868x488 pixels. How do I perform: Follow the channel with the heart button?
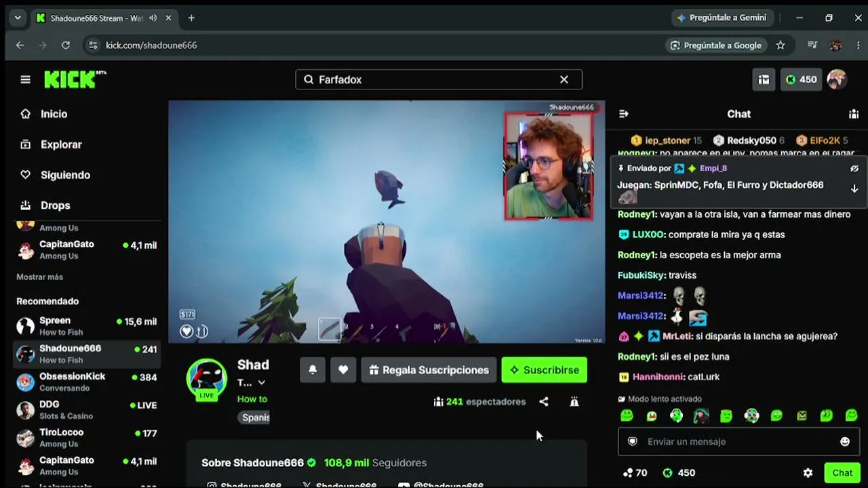coord(343,370)
